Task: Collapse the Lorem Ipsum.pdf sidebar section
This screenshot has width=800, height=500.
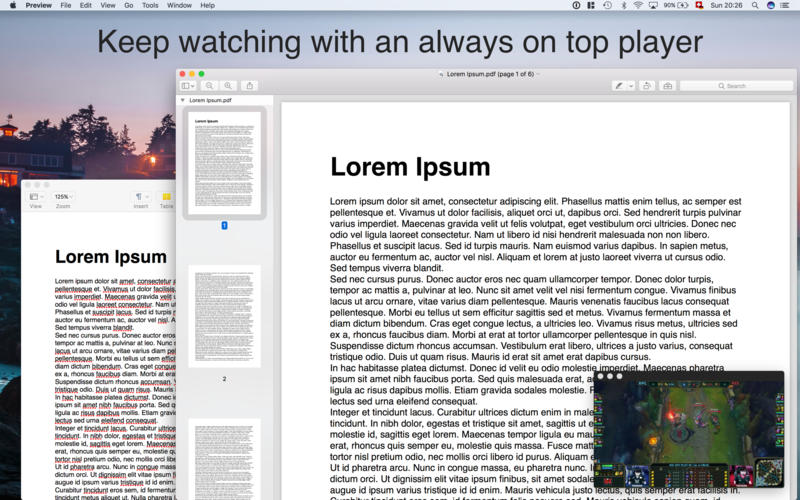Action: click(182, 101)
